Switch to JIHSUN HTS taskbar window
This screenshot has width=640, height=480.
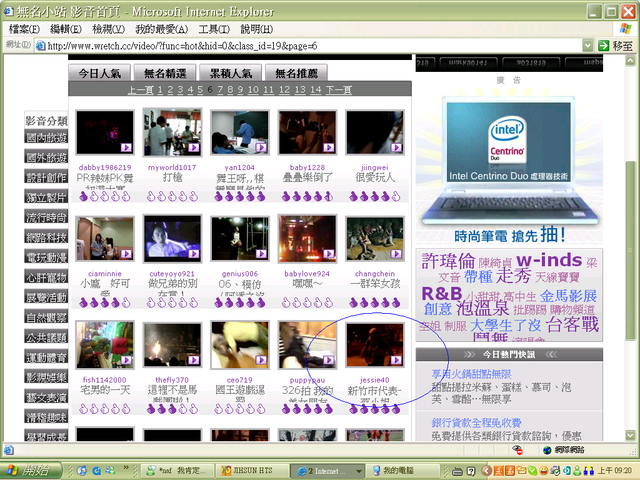(251, 471)
